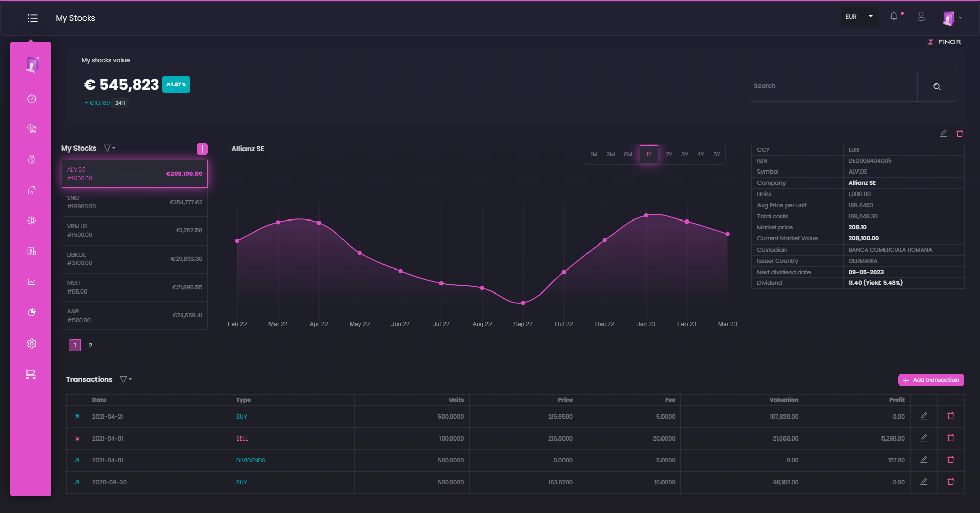Open the dashboard gauge icon in sidebar
Image resolution: width=980 pixels, height=513 pixels.
pos(32,99)
